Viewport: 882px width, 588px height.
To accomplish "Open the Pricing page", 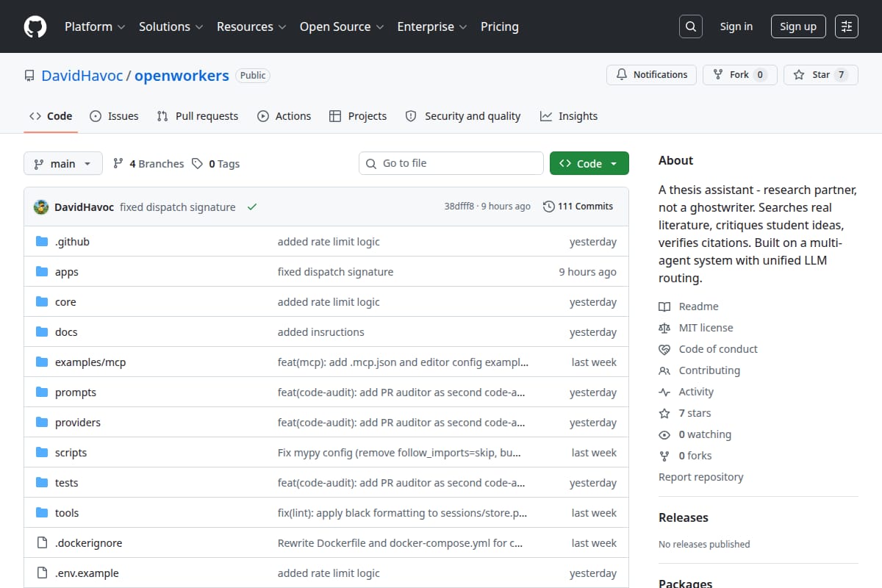I will (500, 26).
